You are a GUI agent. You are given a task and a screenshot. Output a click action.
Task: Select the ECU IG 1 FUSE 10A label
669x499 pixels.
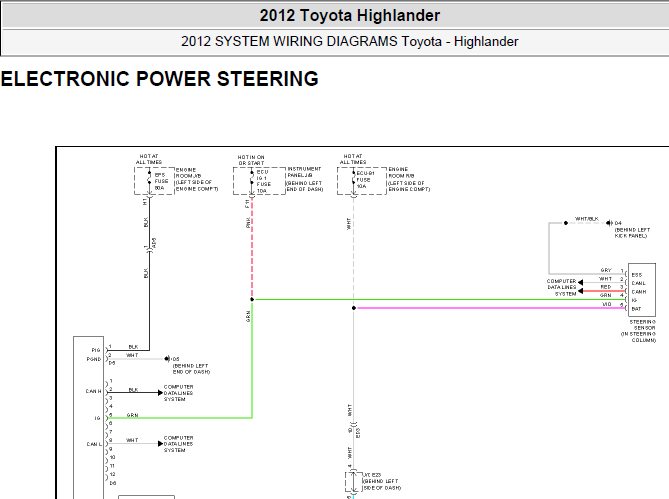pyautogui.click(x=263, y=181)
